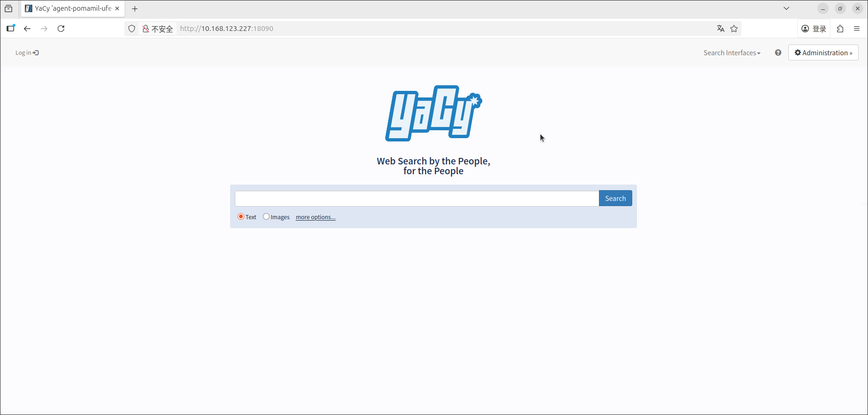The width and height of the screenshot is (868, 415).
Task: Click the translate page icon
Action: [720, 29]
